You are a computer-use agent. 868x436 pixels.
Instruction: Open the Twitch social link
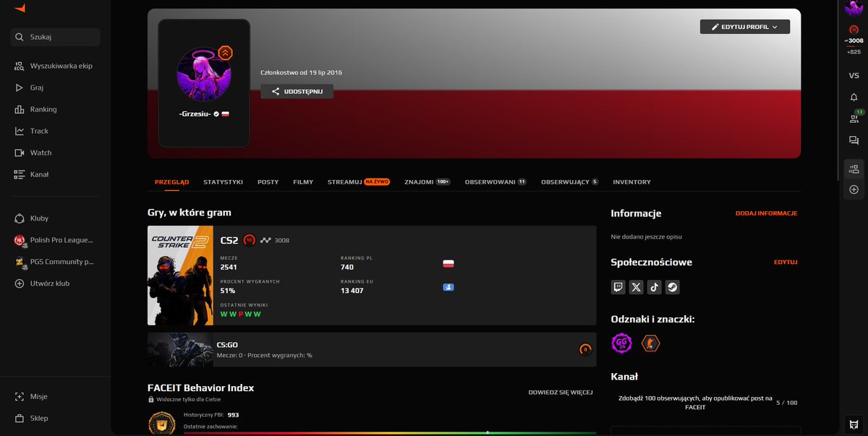point(618,287)
